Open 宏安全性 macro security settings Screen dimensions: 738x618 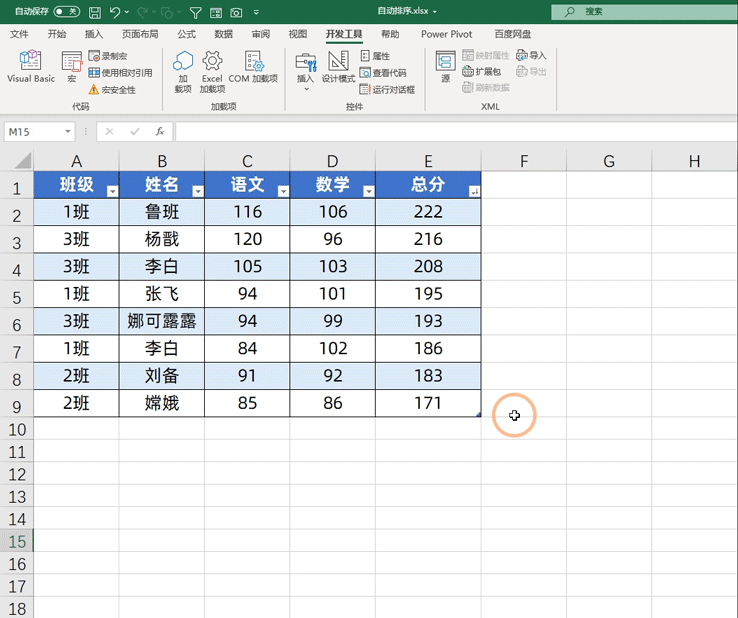(x=112, y=89)
